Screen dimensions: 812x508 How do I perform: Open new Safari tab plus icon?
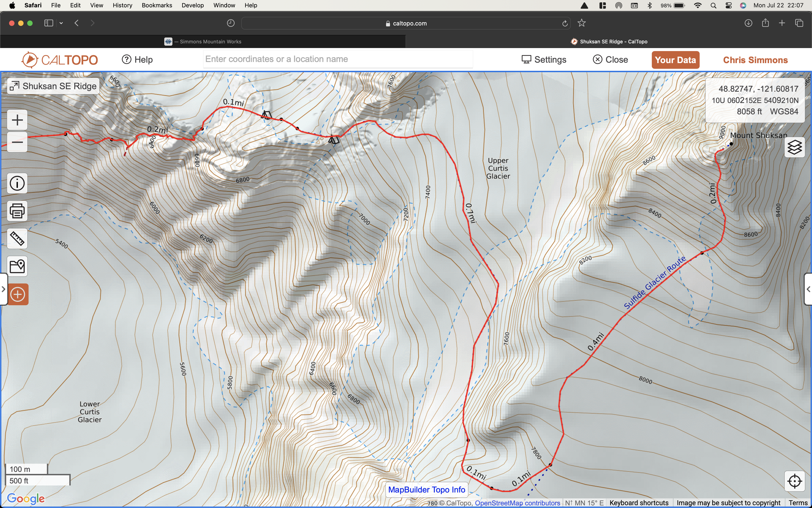click(x=782, y=23)
